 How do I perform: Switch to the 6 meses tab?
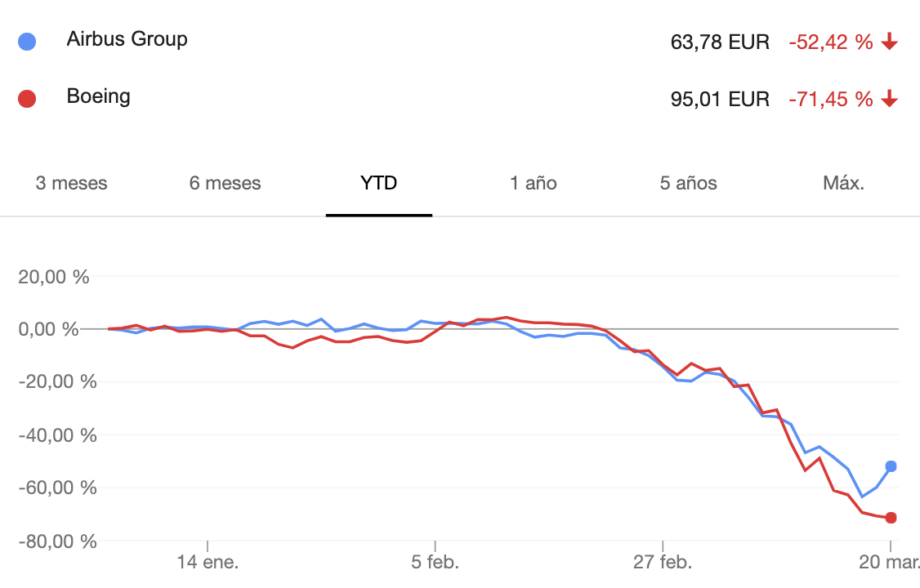(x=225, y=184)
